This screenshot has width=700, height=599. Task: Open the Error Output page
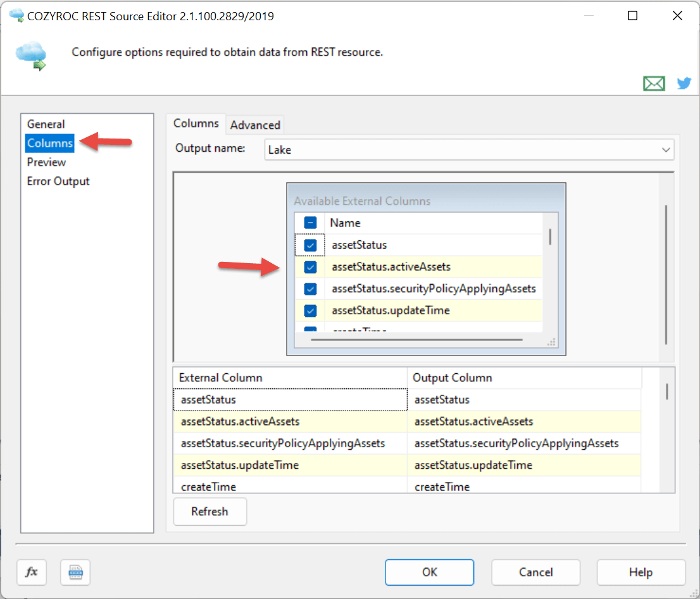click(58, 181)
